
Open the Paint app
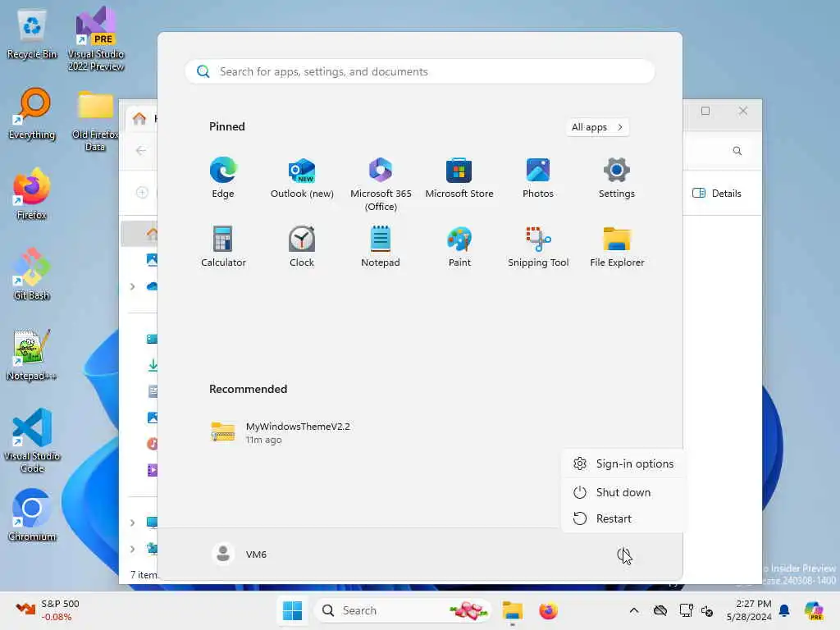click(459, 246)
